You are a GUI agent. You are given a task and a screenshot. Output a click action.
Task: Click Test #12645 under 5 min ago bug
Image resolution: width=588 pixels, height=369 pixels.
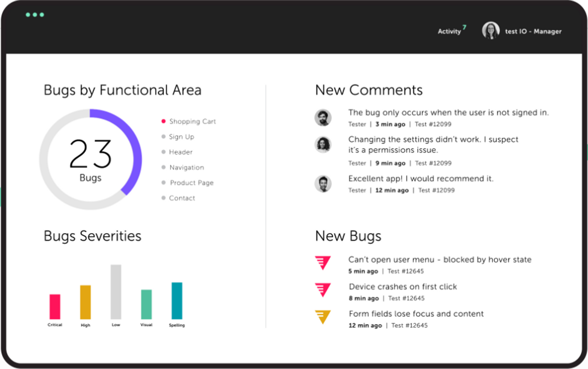tap(405, 271)
